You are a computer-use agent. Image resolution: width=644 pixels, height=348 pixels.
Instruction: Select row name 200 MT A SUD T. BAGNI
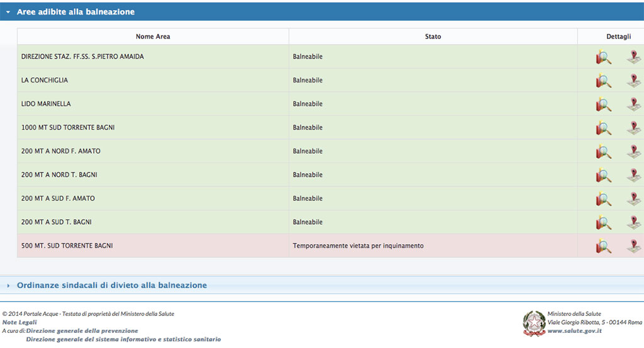point(56,222)
